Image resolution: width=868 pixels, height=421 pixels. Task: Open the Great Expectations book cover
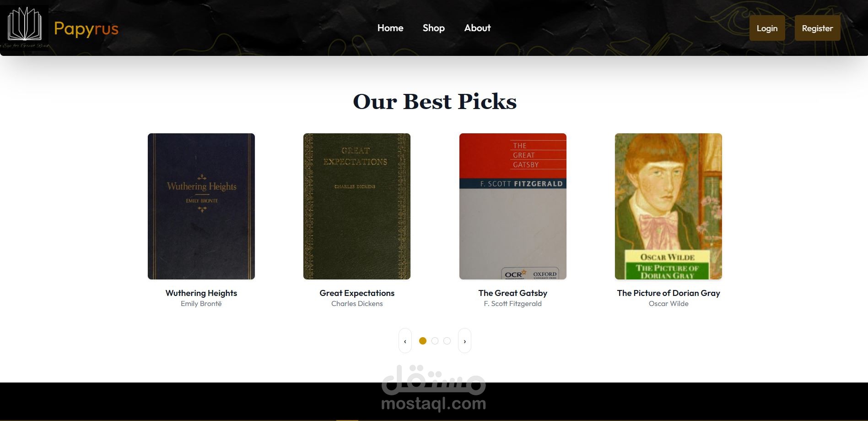pos(357,206)
